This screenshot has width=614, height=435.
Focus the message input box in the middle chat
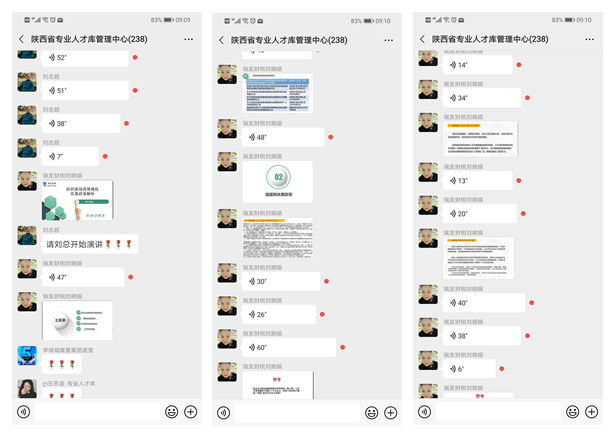tap(297, 413)
